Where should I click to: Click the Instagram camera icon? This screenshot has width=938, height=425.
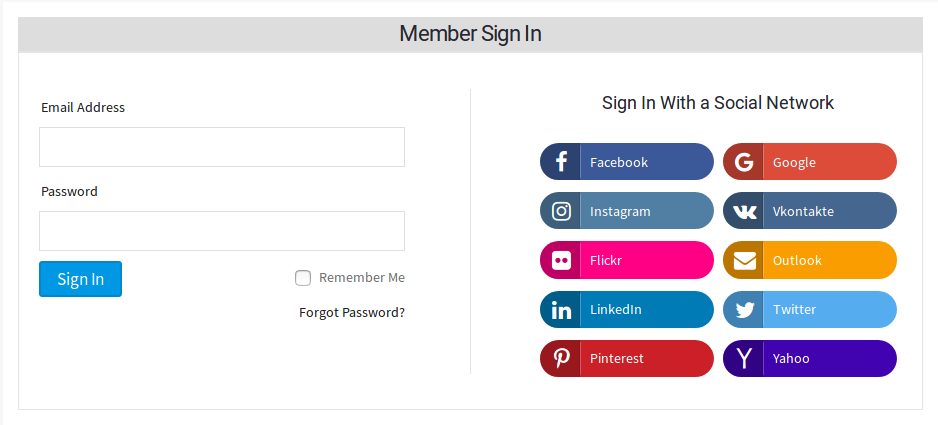tap(561, 211)
